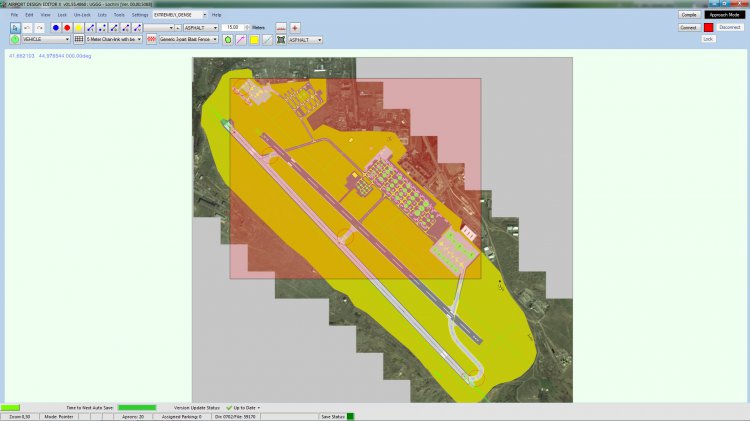Select the pointer arrow tool
750x421 pixels.
click(x=15, y=28)
